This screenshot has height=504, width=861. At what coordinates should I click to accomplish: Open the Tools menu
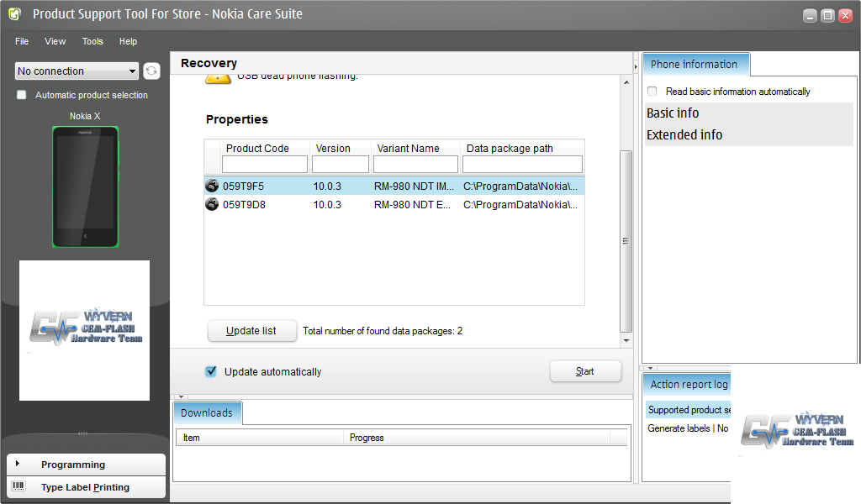pyautogui.click(x=92, y=41)
